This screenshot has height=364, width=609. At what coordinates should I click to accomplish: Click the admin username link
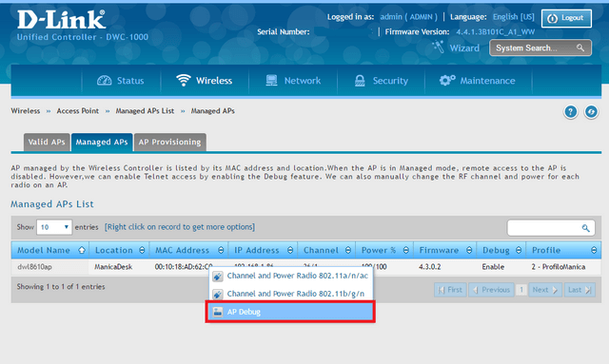(x=408, y=17)
